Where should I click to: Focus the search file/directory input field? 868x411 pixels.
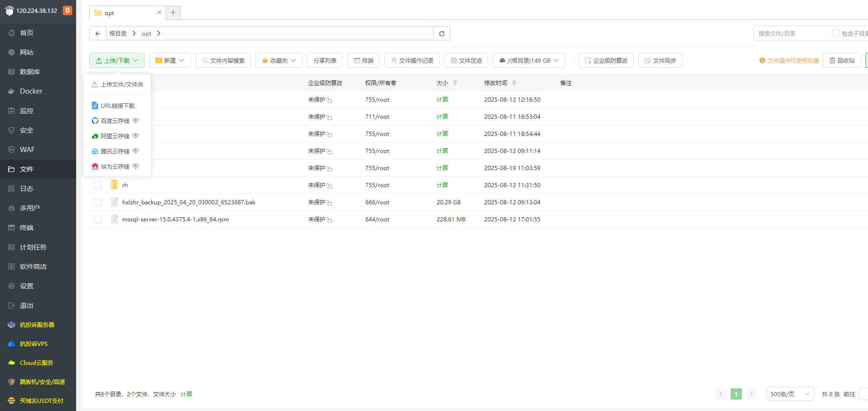pyautogui.click(x=792, y=33)
